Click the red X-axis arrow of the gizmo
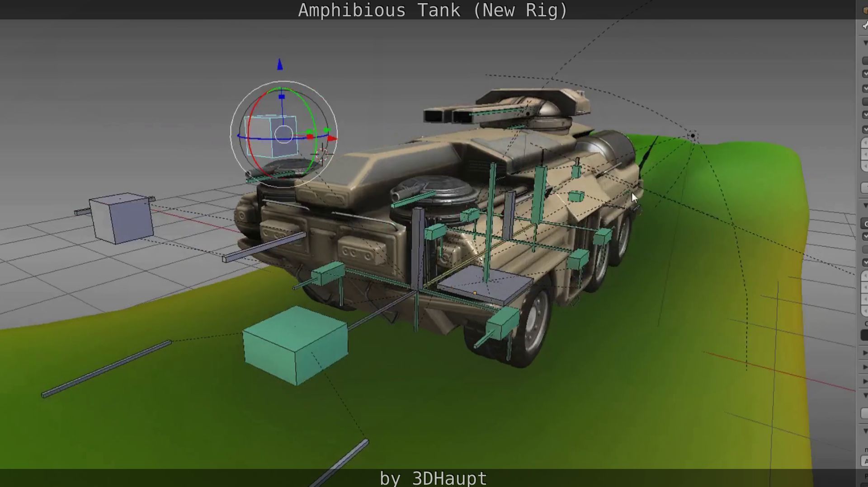The image size is (868, 487). coord(333,138)
